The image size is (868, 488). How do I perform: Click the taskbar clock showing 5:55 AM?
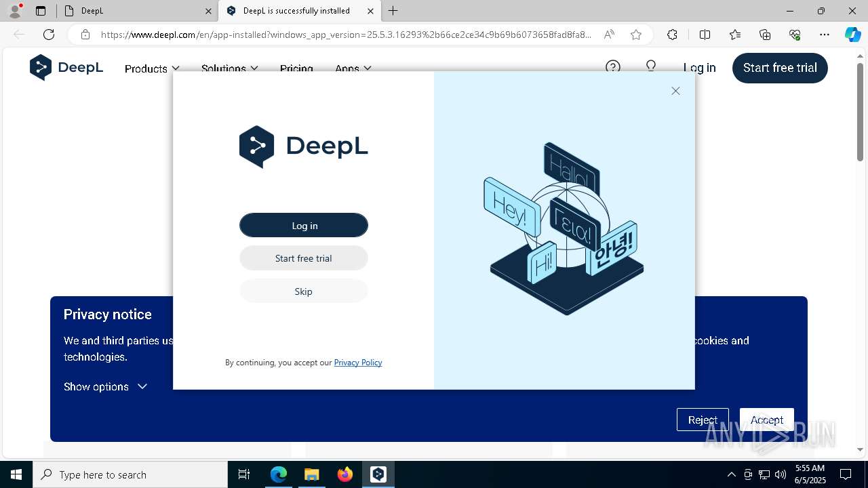(810, 474)
